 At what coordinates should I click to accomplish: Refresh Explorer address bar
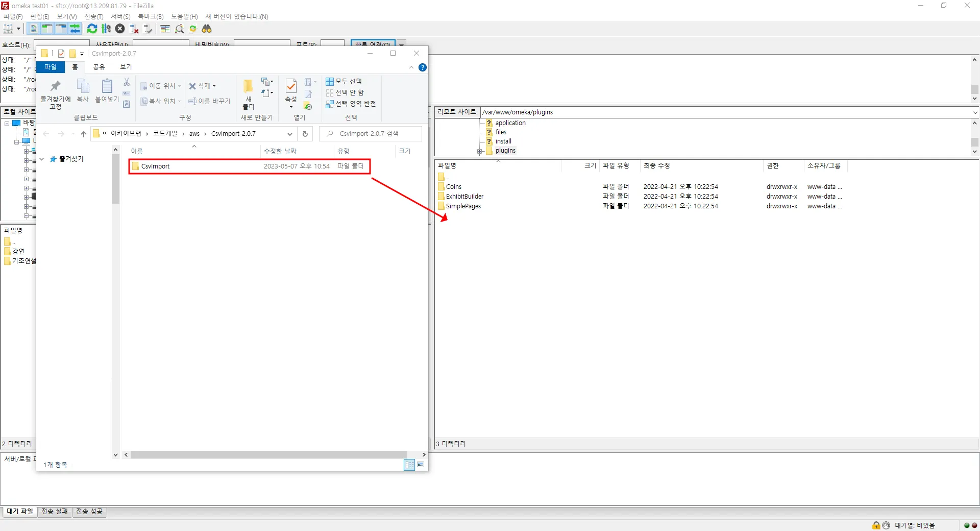coord(305,134)
